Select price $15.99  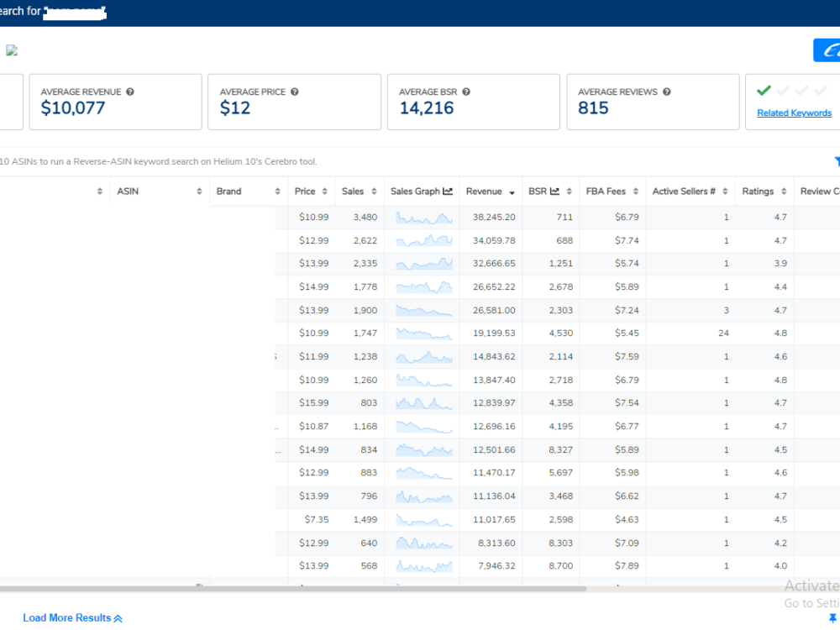[314, 403]
